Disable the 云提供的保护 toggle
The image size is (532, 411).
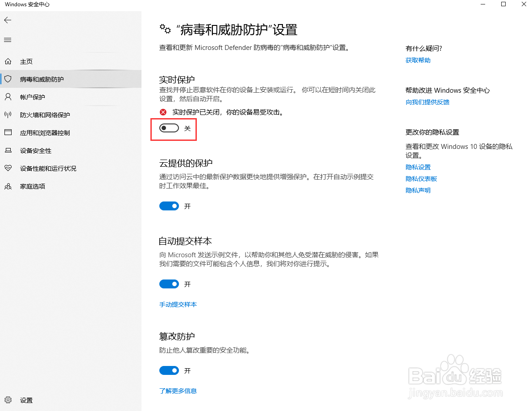coord(169,206)
